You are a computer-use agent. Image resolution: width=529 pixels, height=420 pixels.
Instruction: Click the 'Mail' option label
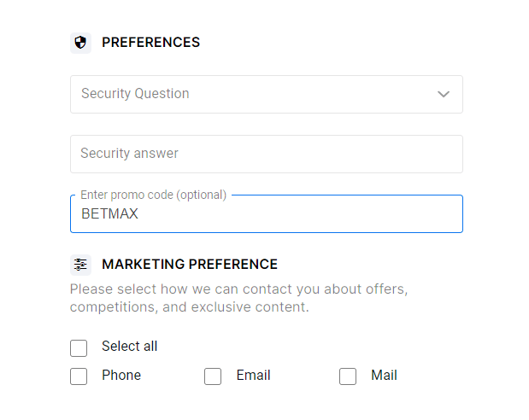pos(384,376)
